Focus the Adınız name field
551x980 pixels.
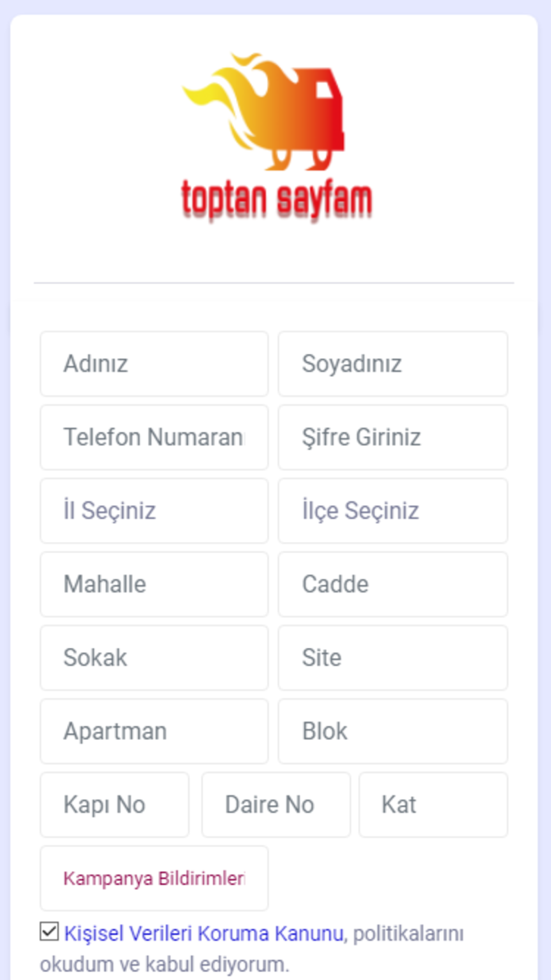[x=154, y=364]
